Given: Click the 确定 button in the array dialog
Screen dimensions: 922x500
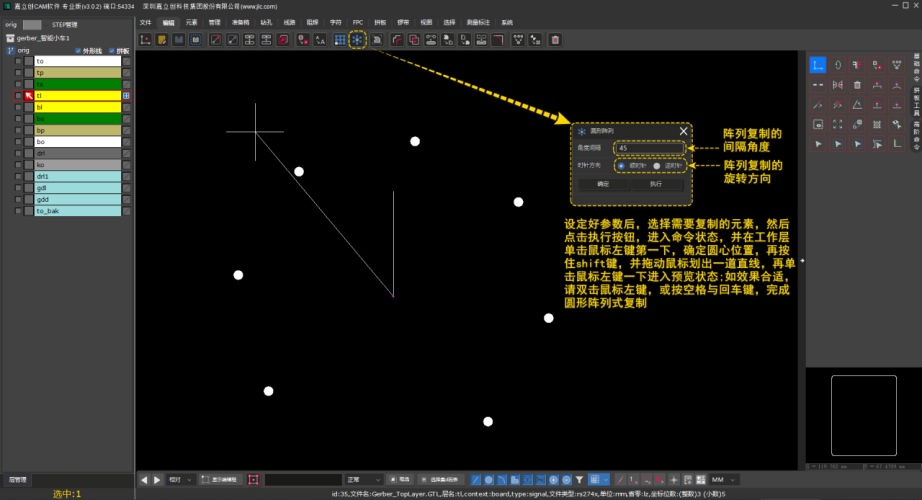Looking at the screenshot, I should (x=603, y=184).
